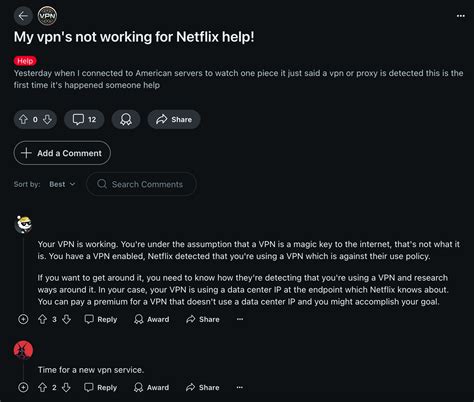Viewport: 474px width, 402px height.
Task: Upvote the comment with 3 votes
Action: pos(42,319)
